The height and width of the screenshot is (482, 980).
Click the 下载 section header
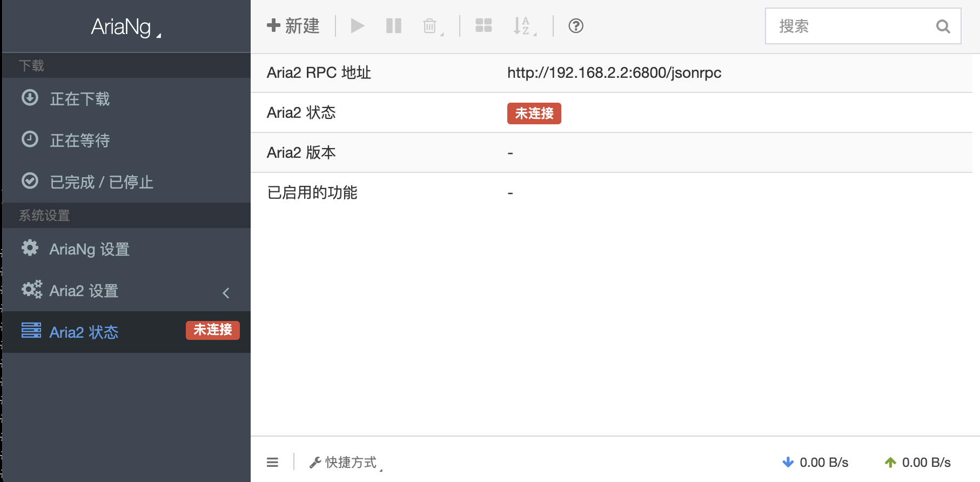31,66
